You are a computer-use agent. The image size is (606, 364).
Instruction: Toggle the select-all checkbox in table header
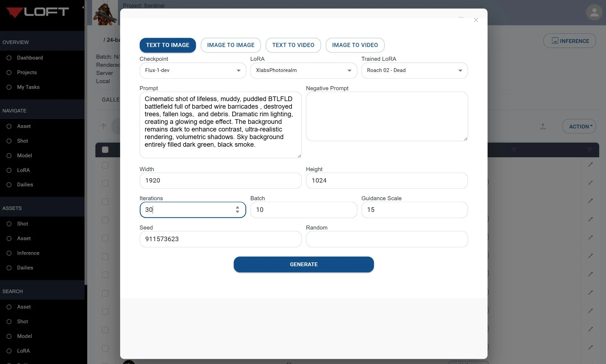coord(105,150)
